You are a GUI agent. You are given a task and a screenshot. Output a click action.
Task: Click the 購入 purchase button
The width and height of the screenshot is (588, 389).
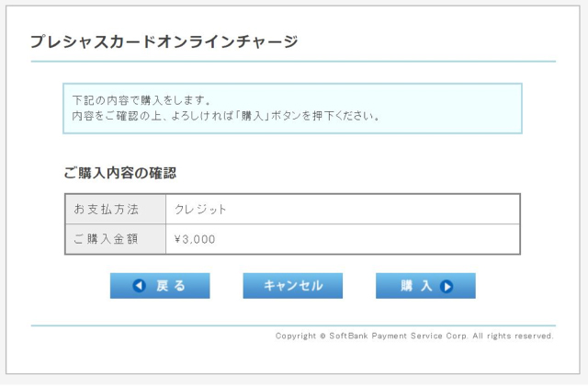pyautogui.click(x=425, y=286)
